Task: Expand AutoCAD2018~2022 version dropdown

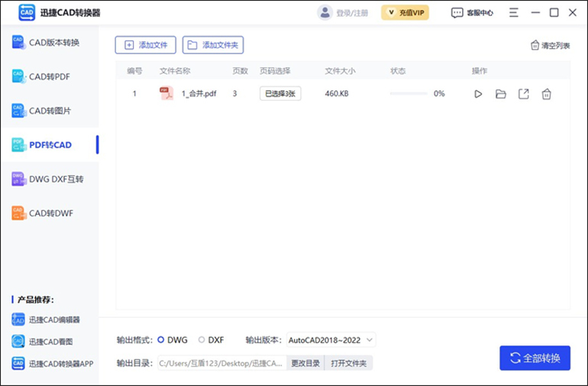Action: click(x=331, y=340)
